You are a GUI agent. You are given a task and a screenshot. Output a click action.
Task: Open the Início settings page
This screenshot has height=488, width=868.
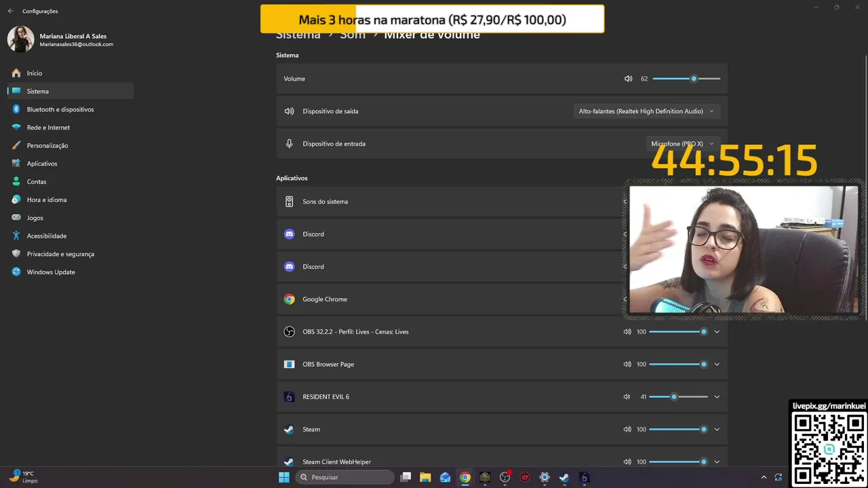[71, 73]
